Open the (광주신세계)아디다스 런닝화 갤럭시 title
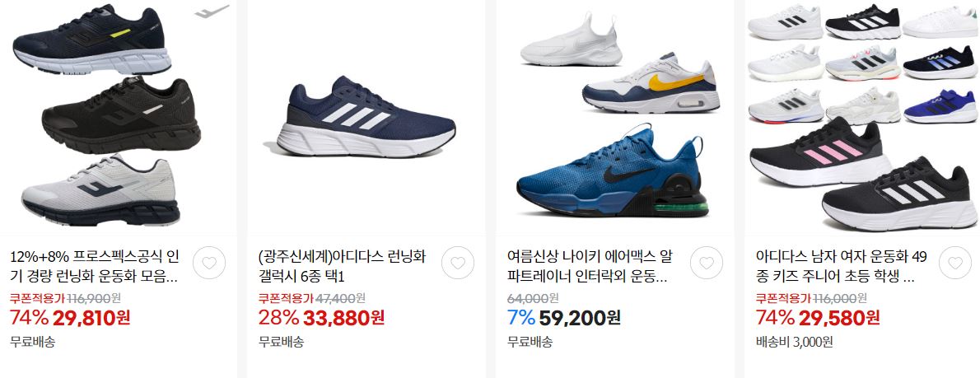Screen dimensions: 980x378 coord(342,265)
